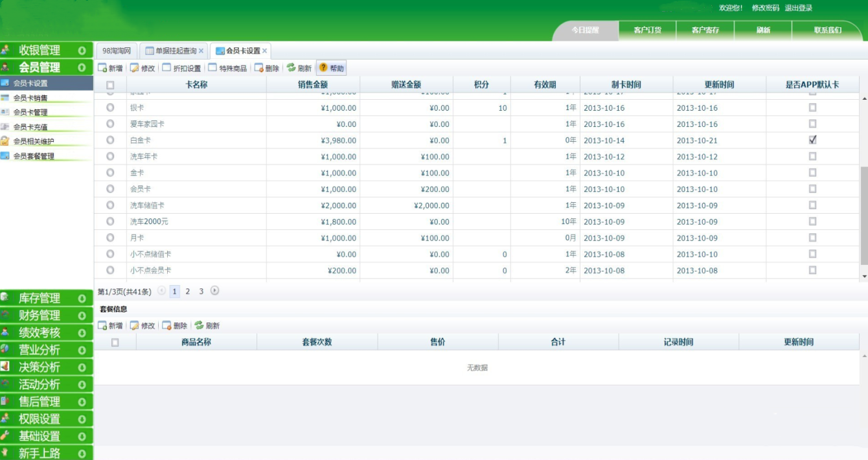Select the radio for 月卡 row
868x460 pixels.
pyautogui.click(x=110, y=237)
